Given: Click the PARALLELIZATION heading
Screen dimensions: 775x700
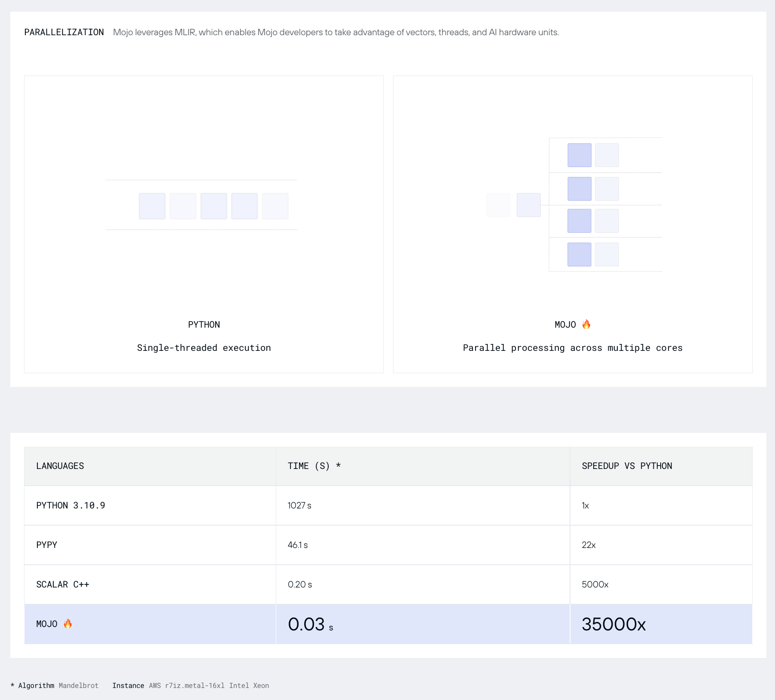Looking at the screenshot, I should 64,32.
